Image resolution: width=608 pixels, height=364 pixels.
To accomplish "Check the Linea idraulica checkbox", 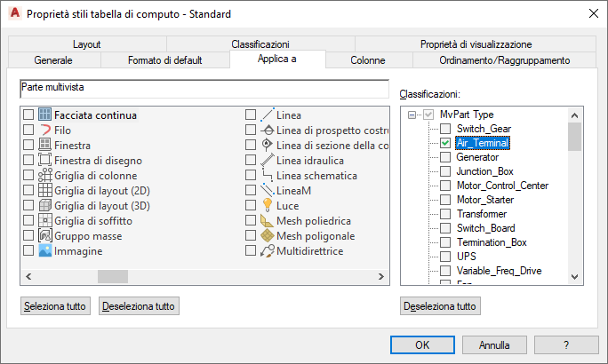I will [251, 160].
